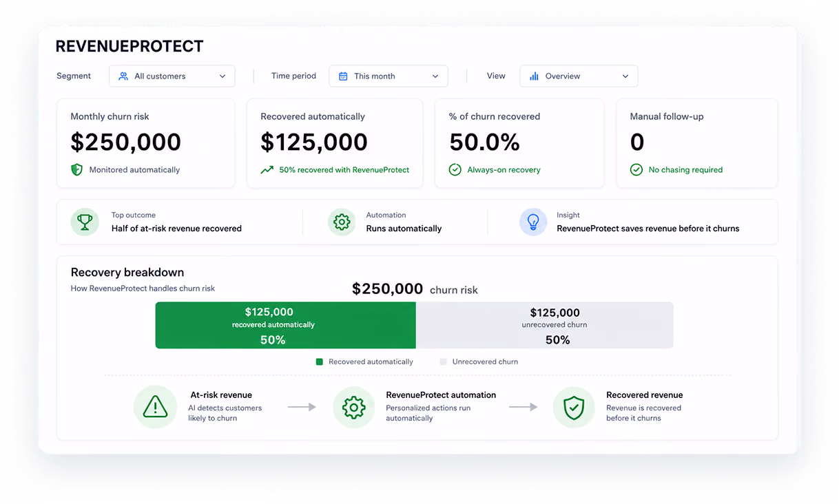Click the chevron in All customers dropdown
The image size is (839, 504).
click(x=222, y=76)
